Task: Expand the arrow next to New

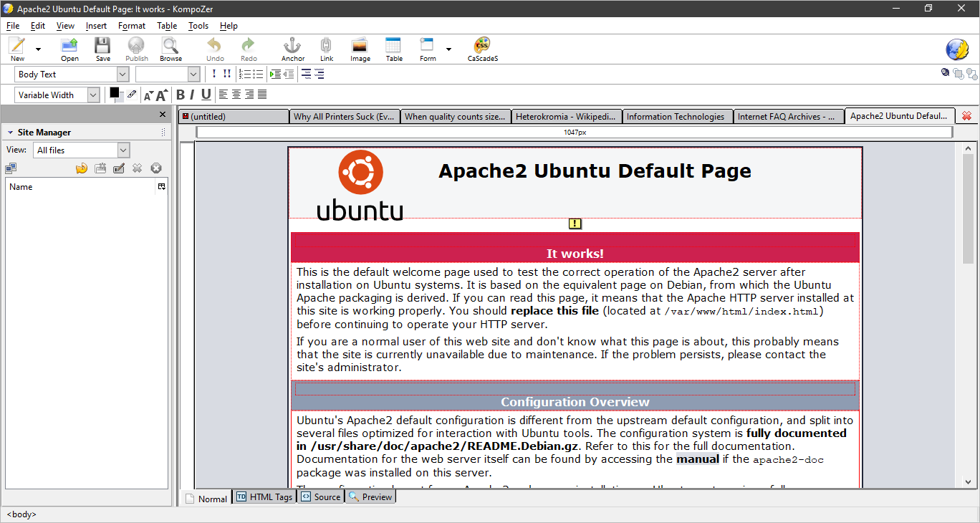Action: click(38, 49)
